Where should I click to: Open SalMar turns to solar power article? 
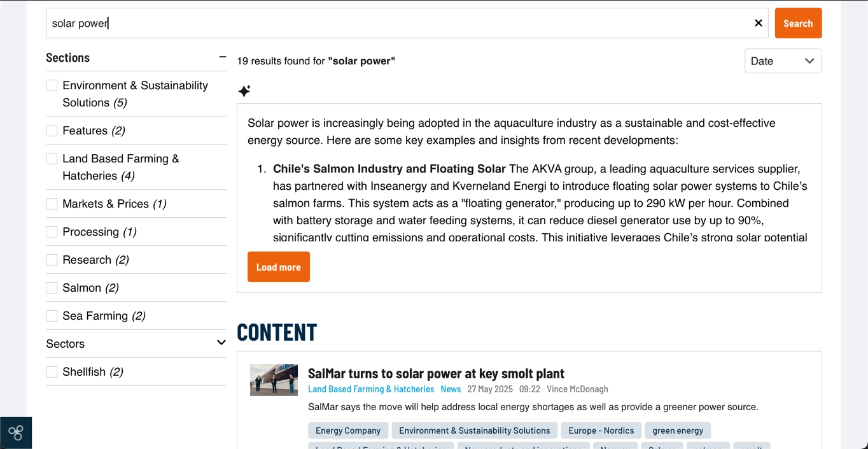point(436,373)
